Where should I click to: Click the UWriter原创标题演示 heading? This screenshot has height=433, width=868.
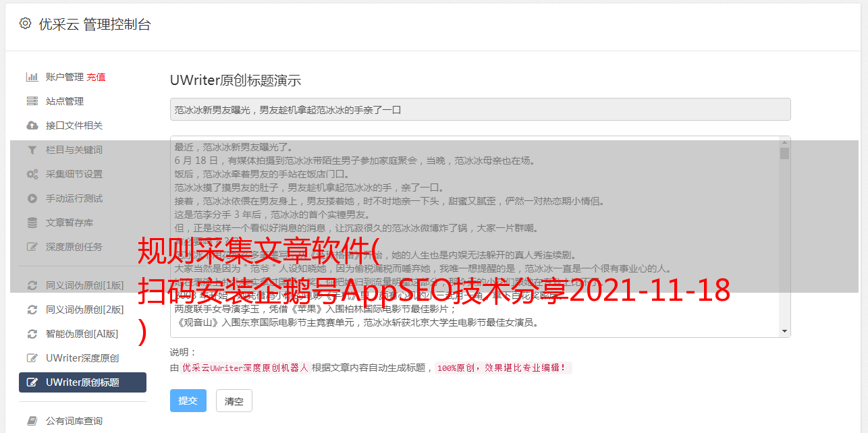(x=236, y=80)
